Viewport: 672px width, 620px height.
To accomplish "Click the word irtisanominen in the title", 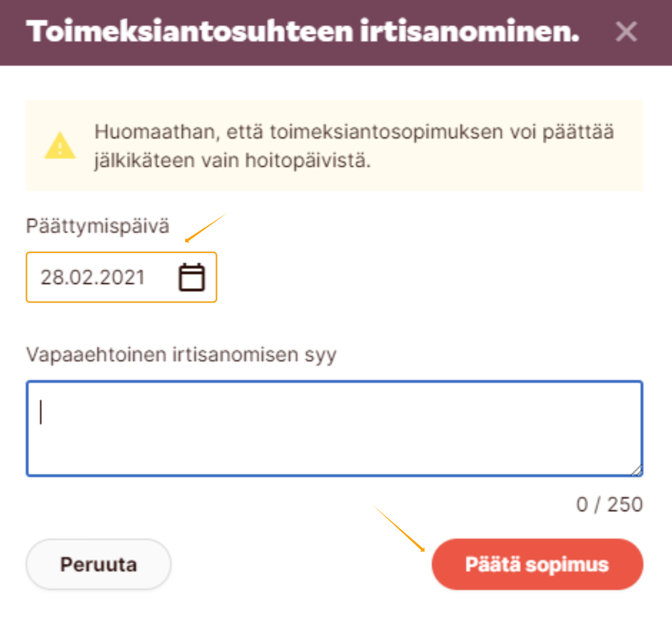I will pyautogui.click(x=470, y=31).
